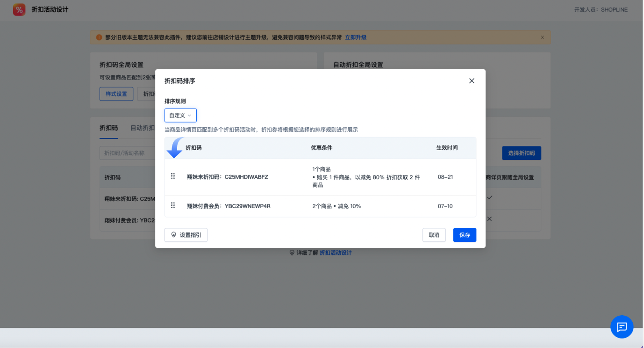Image resolution: width=644 pixels, height=348 pixels.
Task: Click the 选择折扣码 button
Action: pyautogui.click(x=522, y=153)
